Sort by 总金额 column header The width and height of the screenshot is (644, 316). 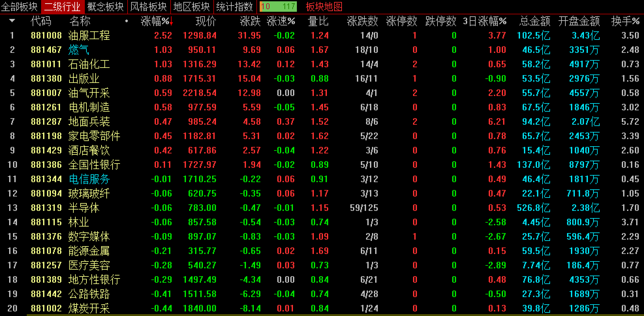[x=535, y=21]
